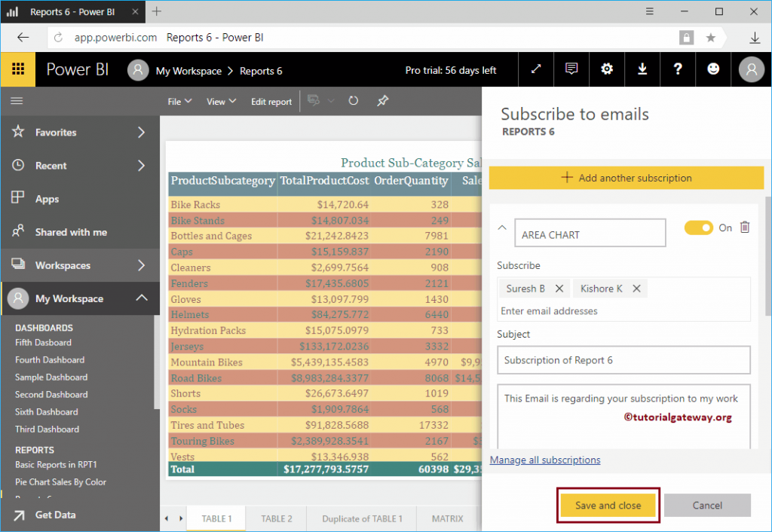Viewport: 772px width, 532px height.
Task: Open Manage all subscriptions link
Action: coord(545,460)
